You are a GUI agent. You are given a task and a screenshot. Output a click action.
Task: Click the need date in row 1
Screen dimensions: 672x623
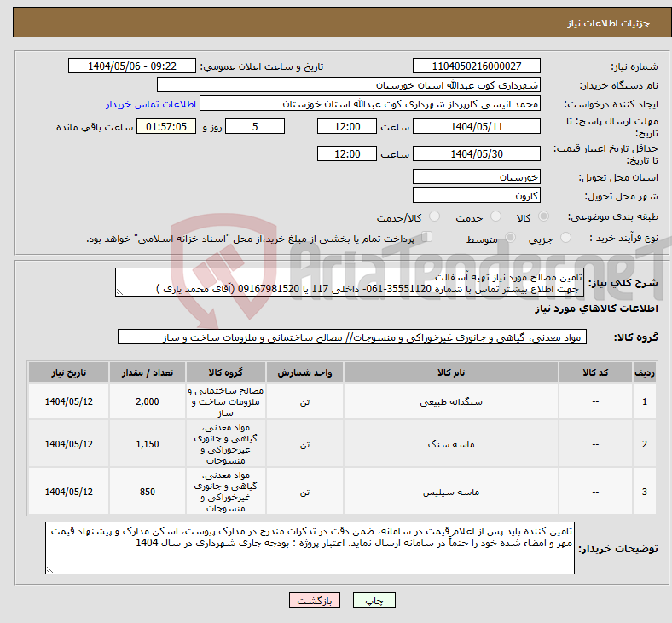tap(68, 401)
